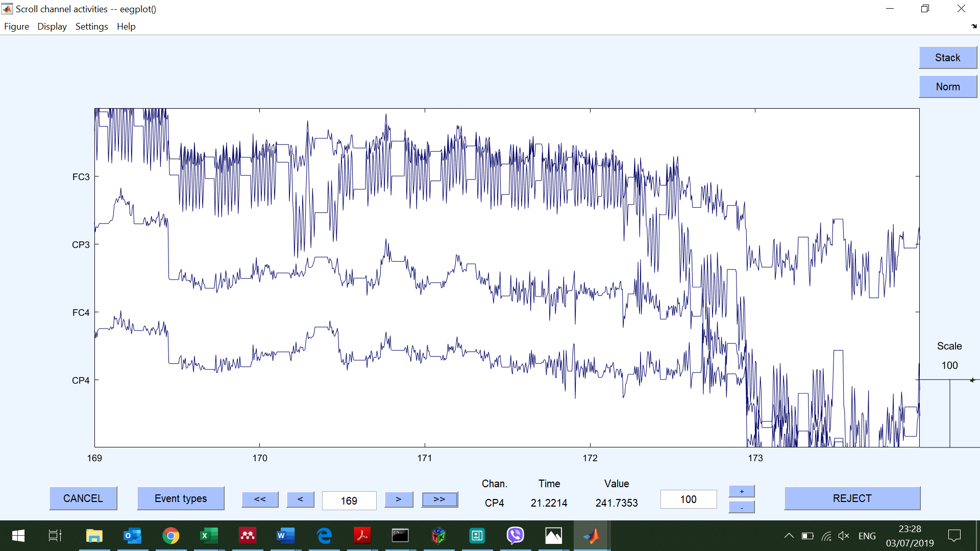980x551 pixels.
Task: Click the Norm button
Action: [x=948, y=87]
